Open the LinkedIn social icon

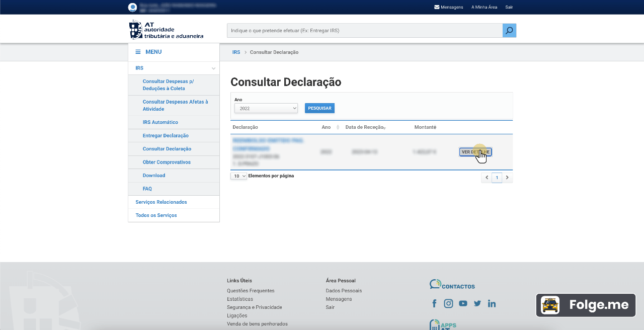(492, 303)
